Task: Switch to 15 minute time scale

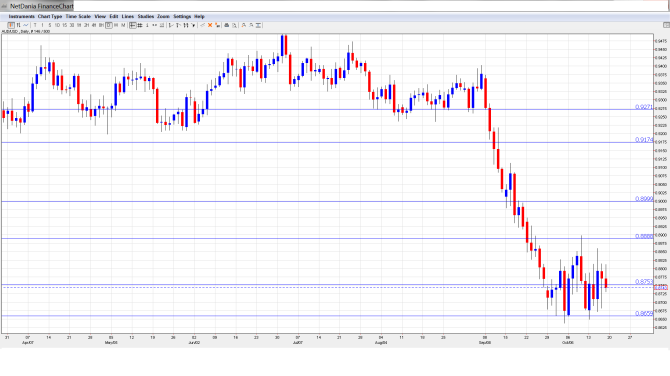Action: 65,25
